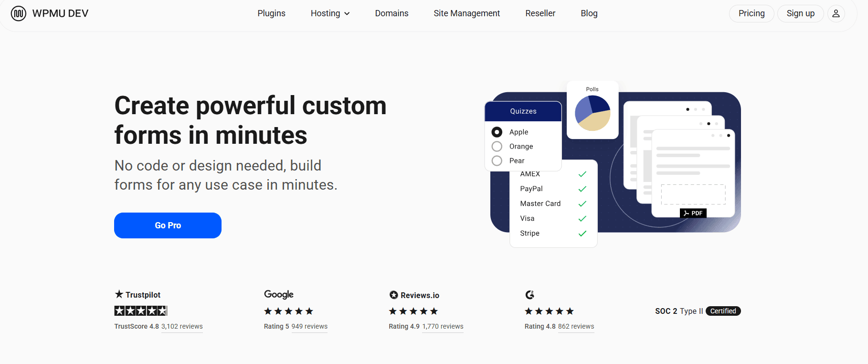Click the "Rating 4.9" text under Reviews.io
Screen dimensions: 868x364
coord(404,327)
